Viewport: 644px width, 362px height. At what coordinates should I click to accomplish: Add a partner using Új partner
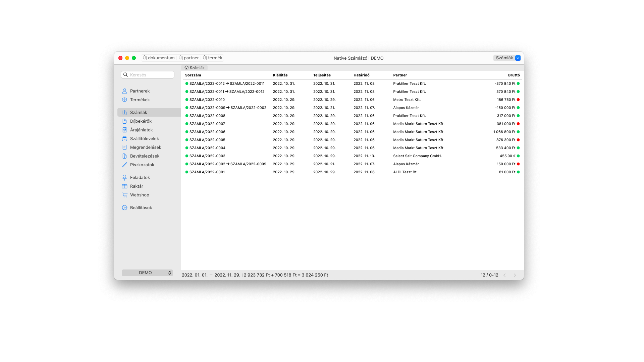[x=188, y=58]
